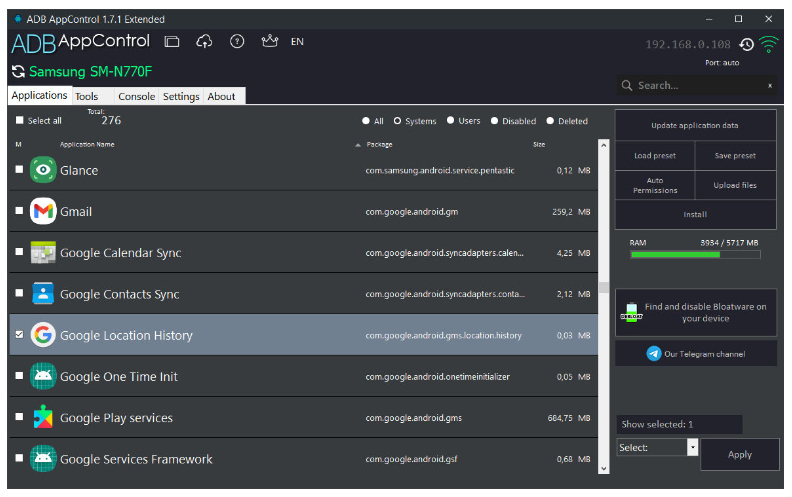Sort list by Package column header
Image resolution: width=792 pixels, height=497 pixels.
click(379, 145)
